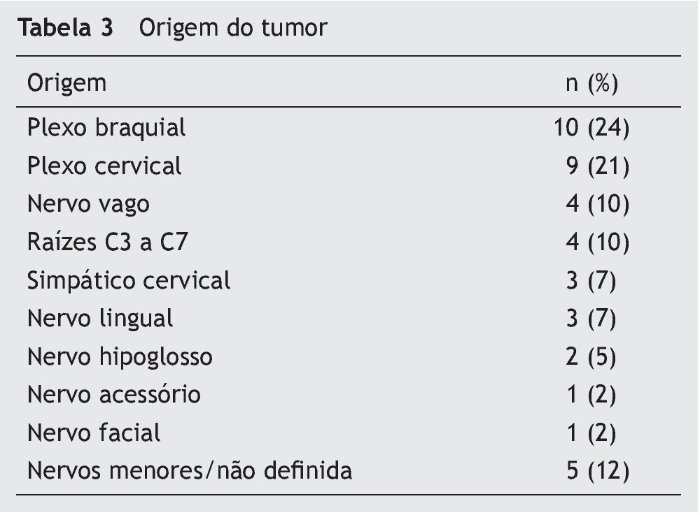700x515 pixels.
Task: Select the "Nervo acessório" row label
Action: coord(114,394)
